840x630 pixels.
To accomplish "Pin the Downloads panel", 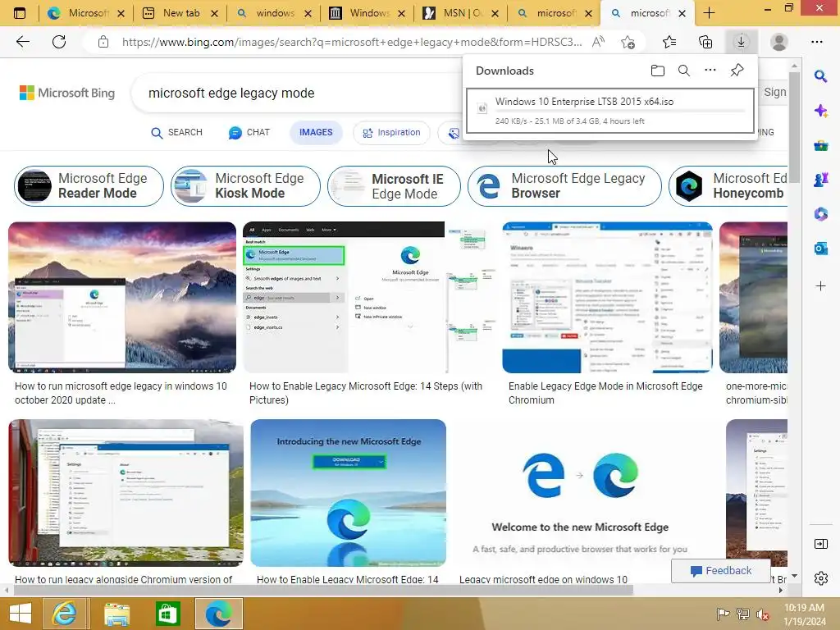I will [x=737, y=71].
